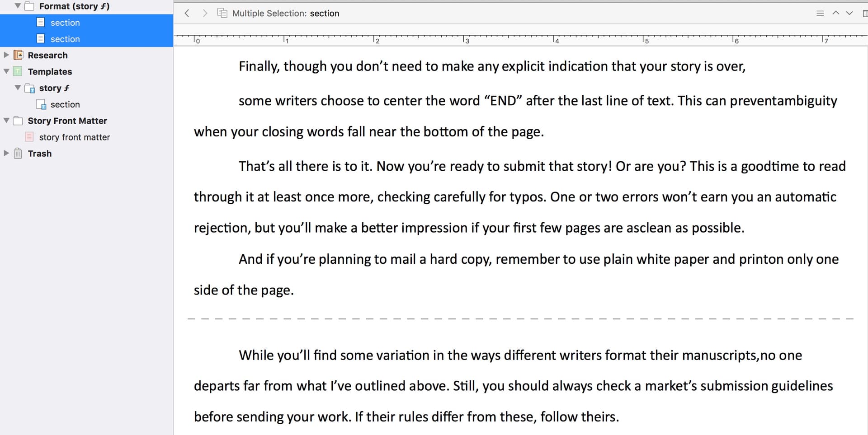Screen dimensions: 868x435
Task: Click the story front matter document icon
Action: pyautogui.click(x=29, y=137)
